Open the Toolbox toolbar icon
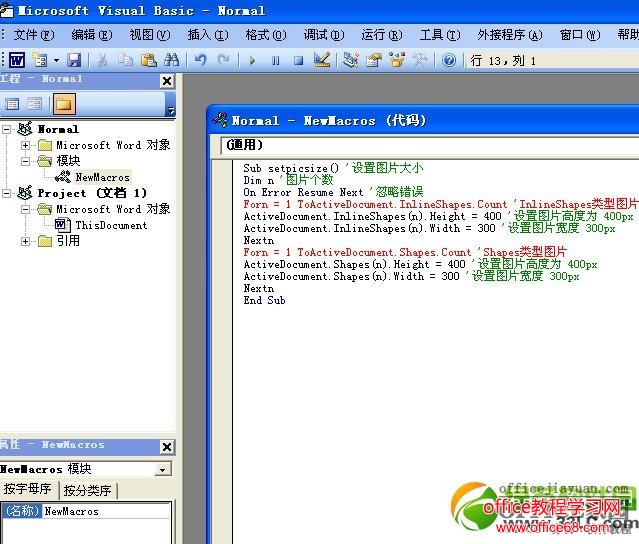 [420, 60]
